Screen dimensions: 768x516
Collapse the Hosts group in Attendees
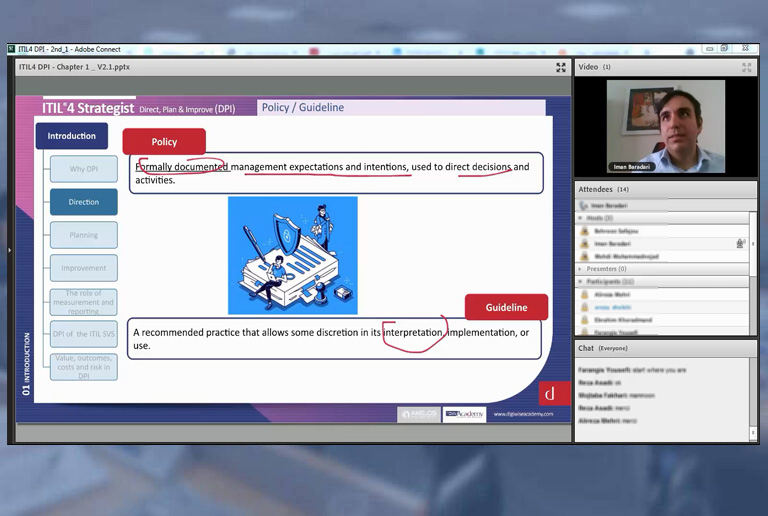click(x=581, y=218)
